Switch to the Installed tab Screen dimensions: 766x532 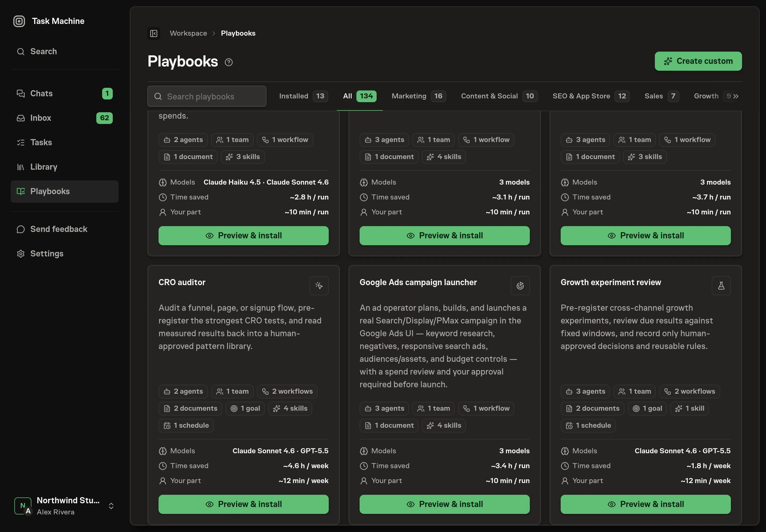(303, 96)
